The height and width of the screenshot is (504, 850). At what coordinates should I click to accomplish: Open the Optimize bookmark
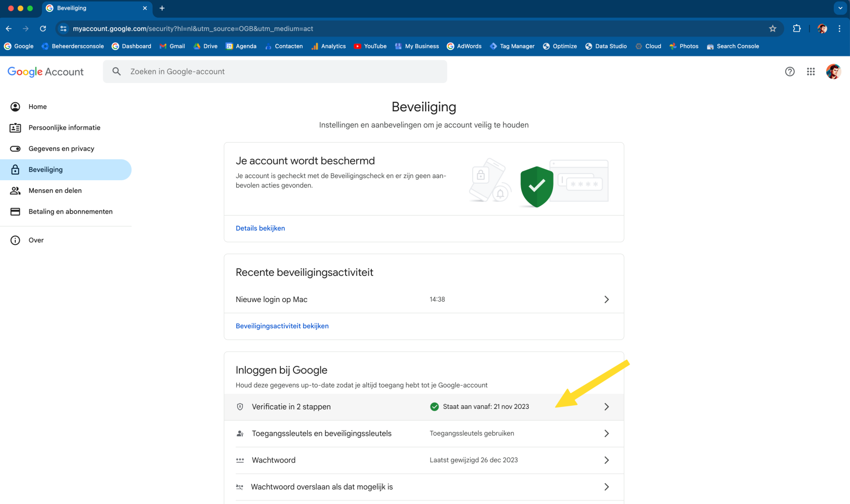click(560, 46)
